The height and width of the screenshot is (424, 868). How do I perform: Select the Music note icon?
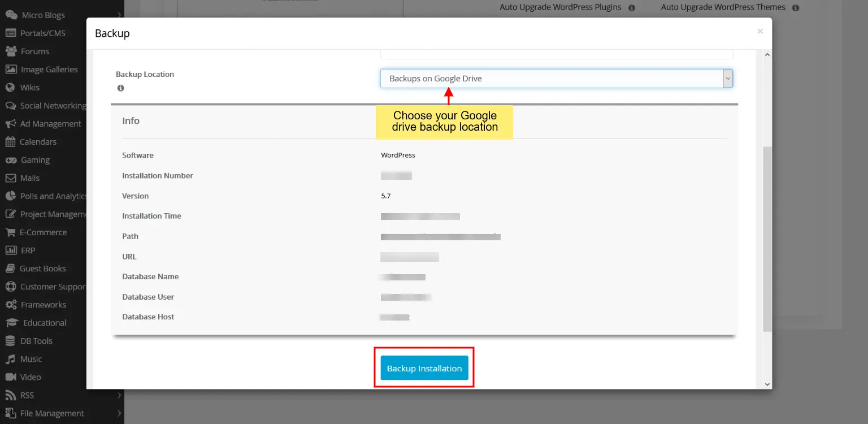(12, 358)
